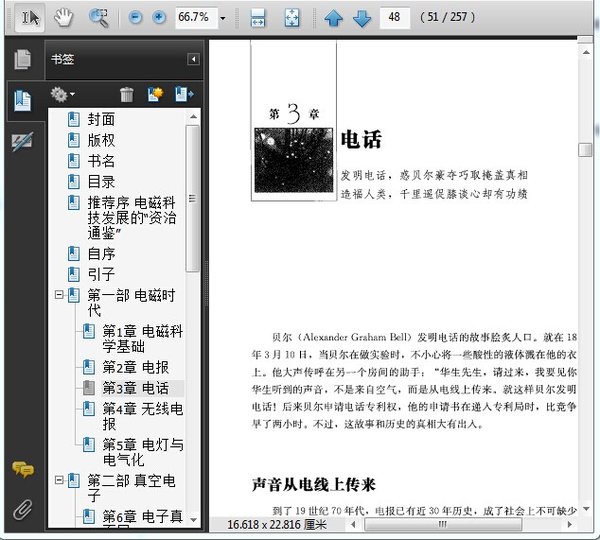Collapse the 第一部 电磁时代 bookmark group

[x=59, y=295]
